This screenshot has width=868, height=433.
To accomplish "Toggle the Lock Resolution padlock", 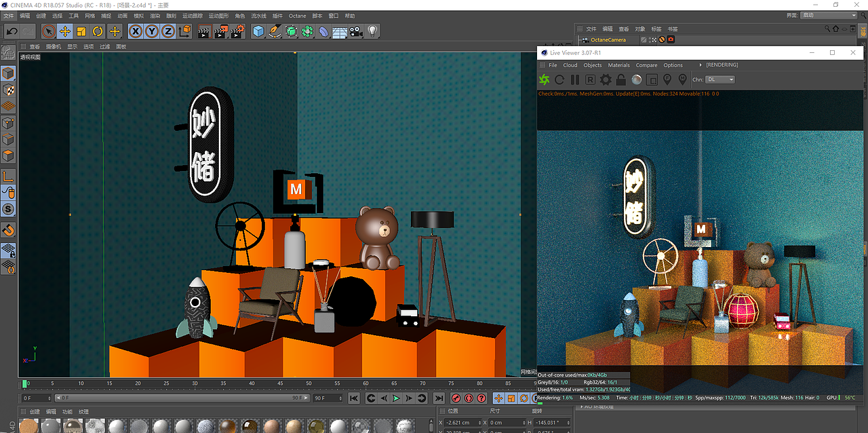I will pos(621,79).
